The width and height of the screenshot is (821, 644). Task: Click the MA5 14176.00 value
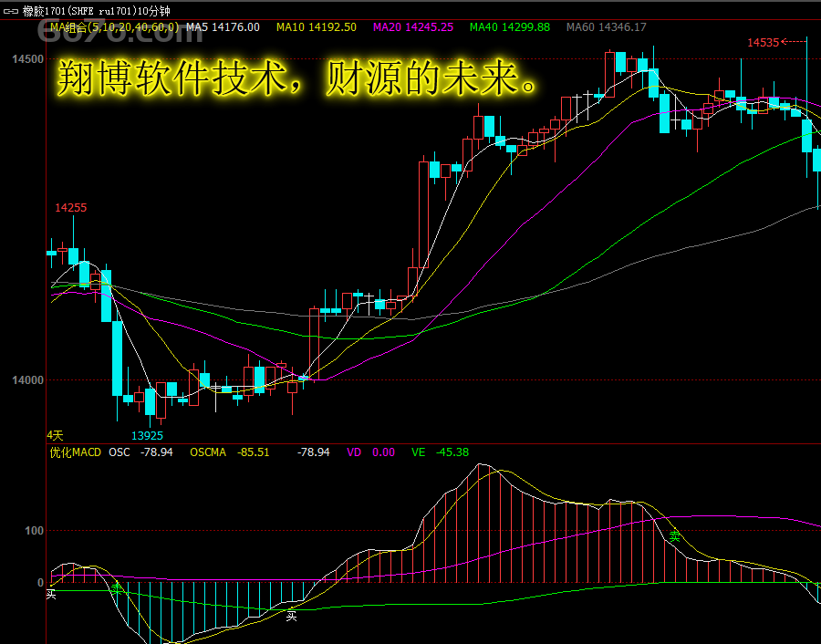[x=223, y=27]
